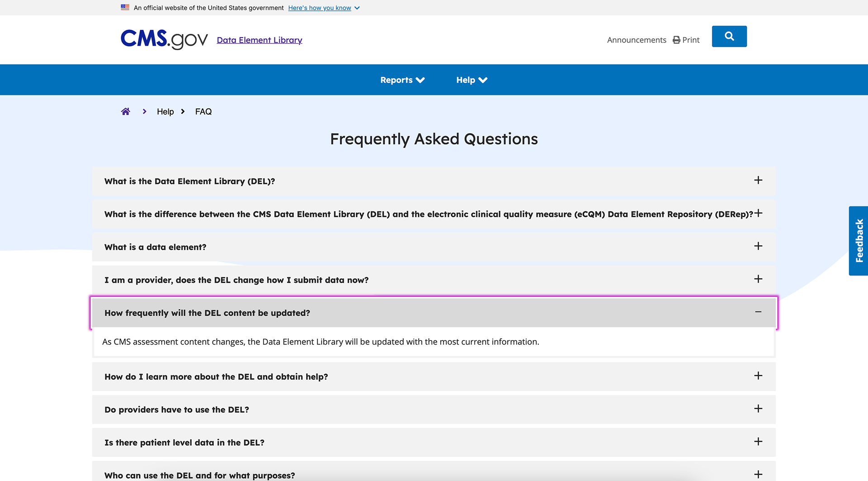The image size is (868, 481).
Task: Select FAQ breadcrumb item
Action: [x=203, y=112]
